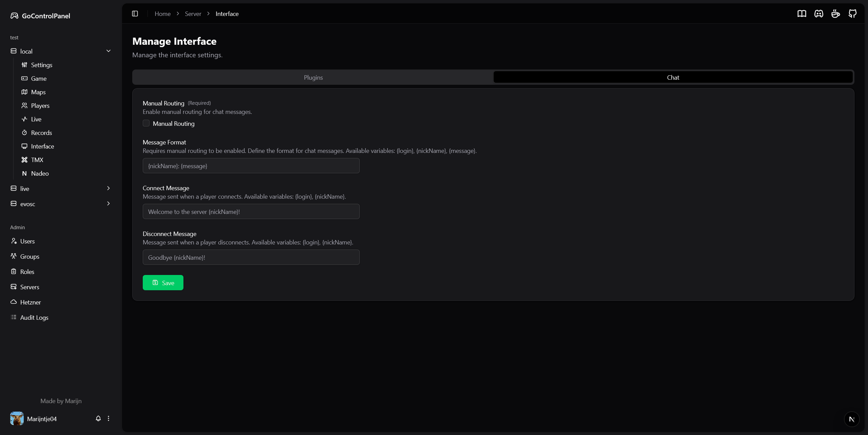Enable the Manual Routing checkbox

(x=146, y=123)
